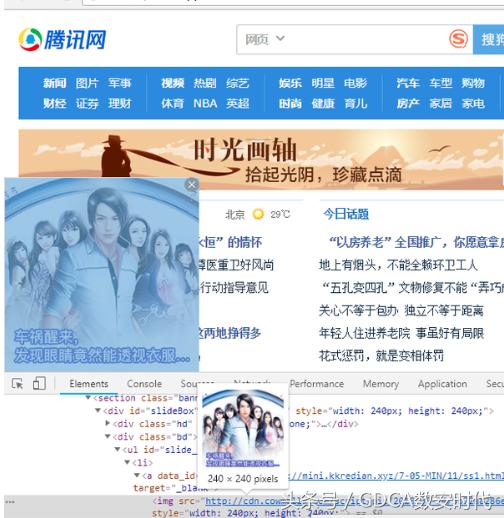The height and width of the screenshot is (518, 504).
Task: Open the 军事 navigation link
Action: tap(120, 83)
